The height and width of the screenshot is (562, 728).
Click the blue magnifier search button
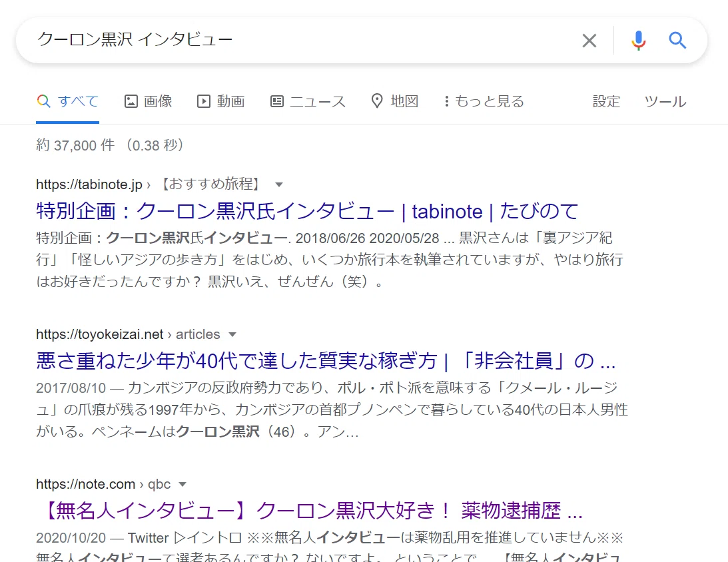pos(677,41)
